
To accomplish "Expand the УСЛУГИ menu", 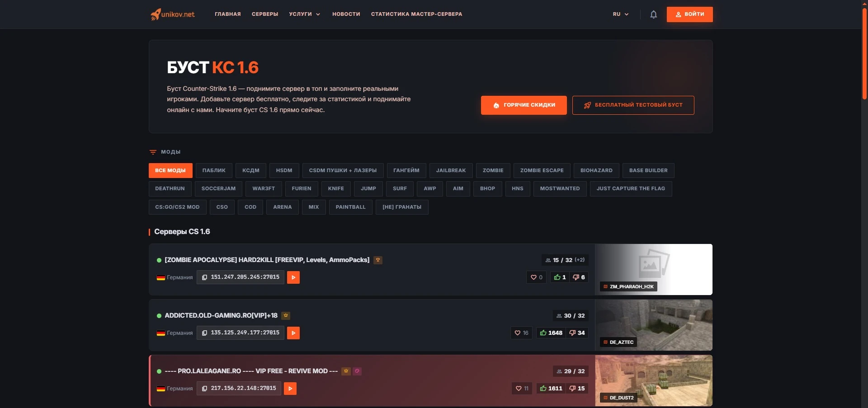I will click(x=305, y=14).
